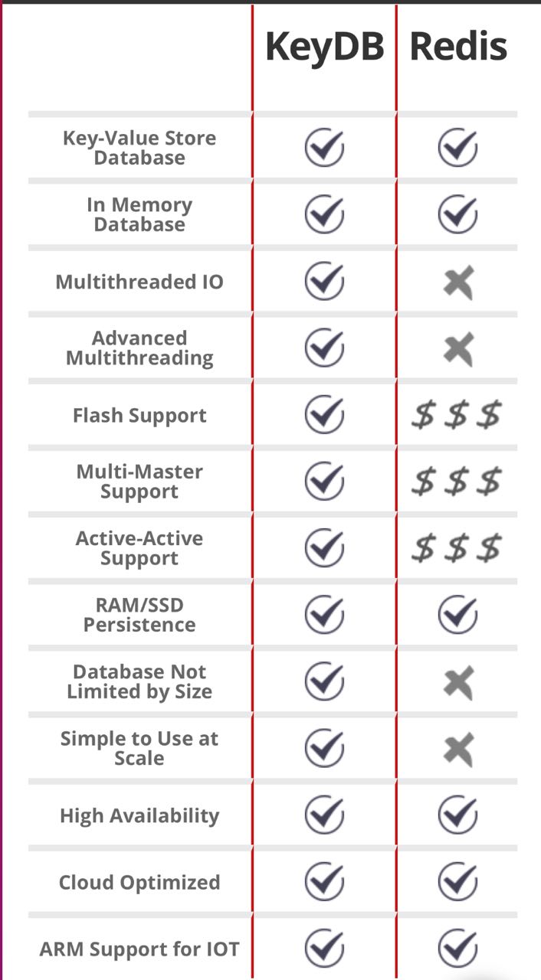Select the Cloud Optimized feature label

pyautogui.click(x=139, y=882)
